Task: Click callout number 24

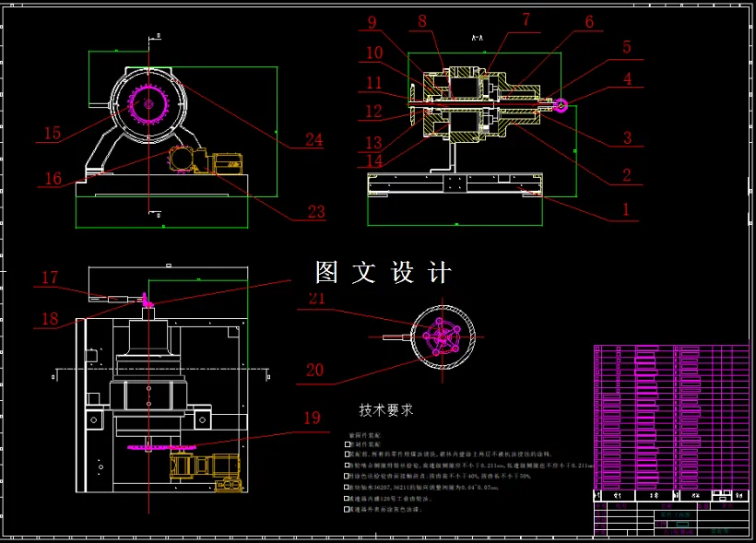Action: tap(313, 140)
